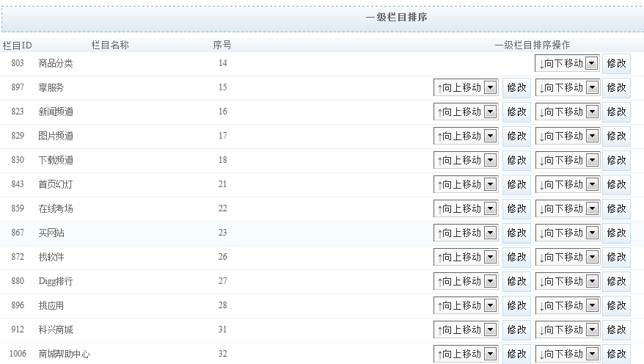The height and width of the screenshot is (364, 644).
Task: Click 修改 next to 向上移动 for 新闻频道
Action: point(516,112)
